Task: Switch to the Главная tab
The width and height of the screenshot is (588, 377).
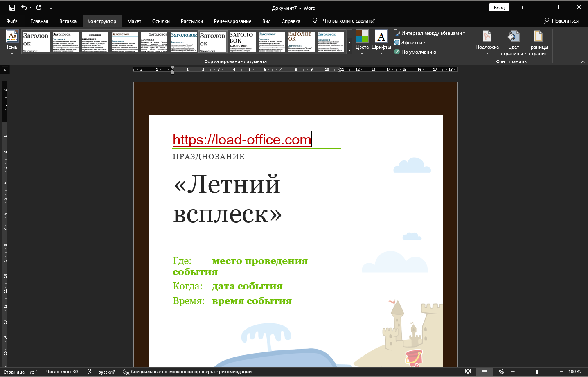Action: [39, 21]
